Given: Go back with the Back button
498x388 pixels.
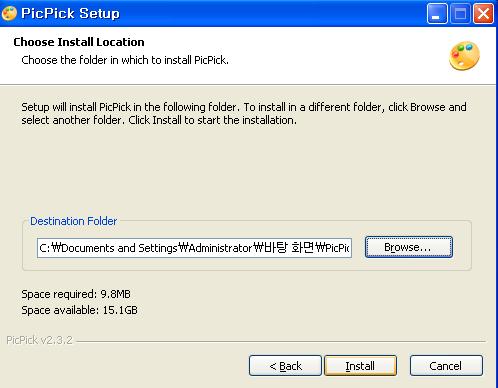Looking at the screenshot, I should pyautogui.click(x=285, y=366).
